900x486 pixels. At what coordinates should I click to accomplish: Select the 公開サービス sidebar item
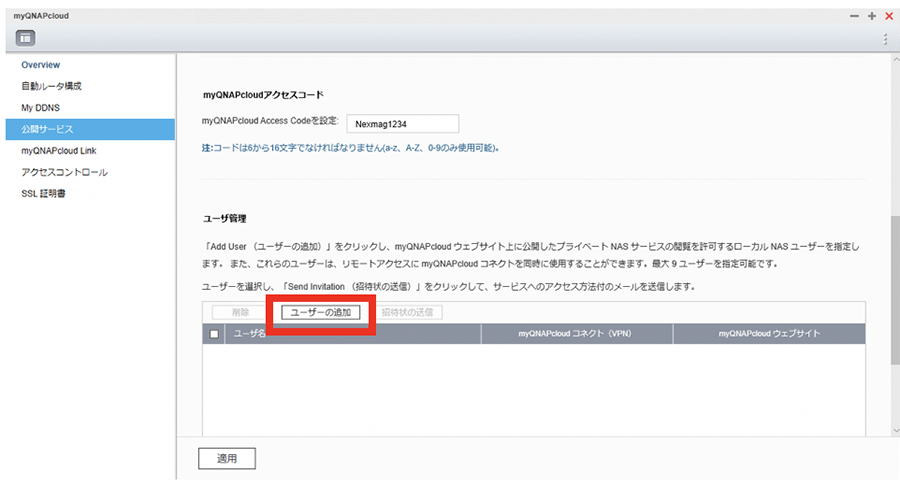[90, 129]
